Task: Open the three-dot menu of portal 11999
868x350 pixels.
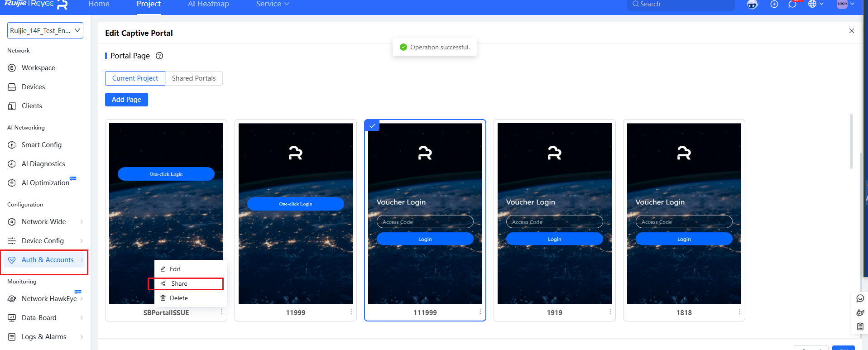Action: click(351, 312)
